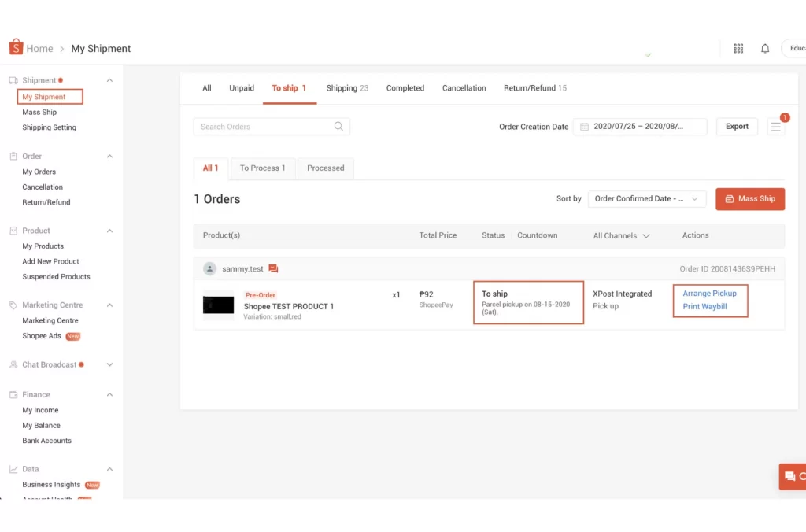This screenshot has width=806, height=532.
Task: Open Business Insights in sidebar
Action: 51,485
